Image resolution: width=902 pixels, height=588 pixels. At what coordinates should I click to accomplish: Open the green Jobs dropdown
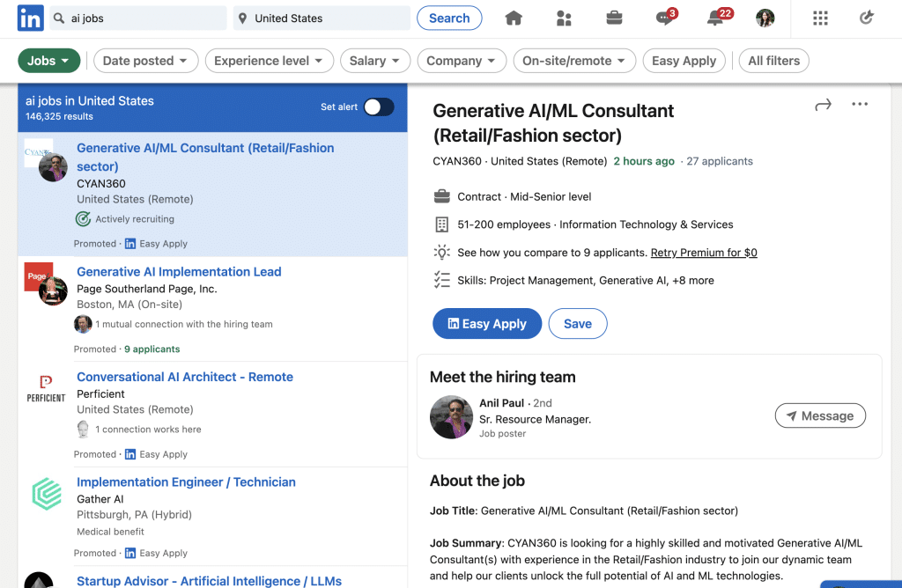49,61
